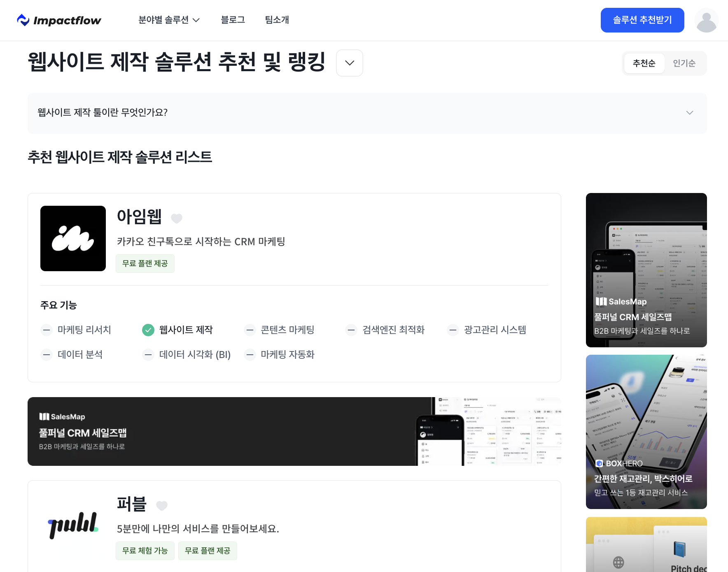Select the 데이터 분석 feature text
This screenshot has height=572, width=728.
tap(80, 355)
